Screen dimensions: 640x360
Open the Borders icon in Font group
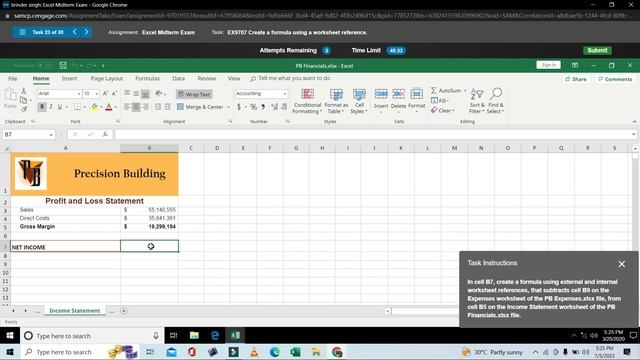[78, 107]
